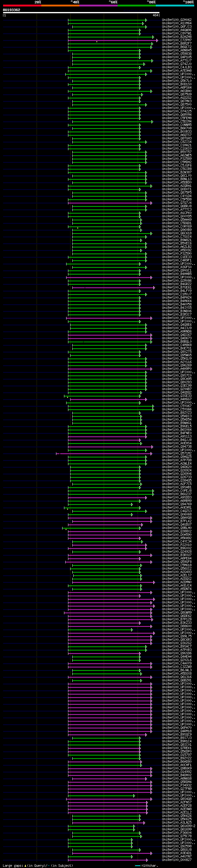Select label UniRef100_Q74ZJ0
The image size is (197, 868).
[176, 64]
